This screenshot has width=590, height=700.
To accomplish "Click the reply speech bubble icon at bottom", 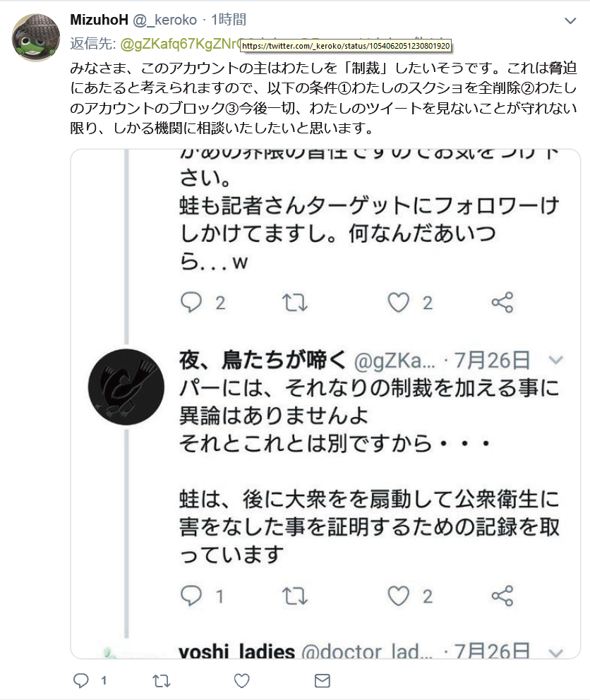I will coord(82,681).
